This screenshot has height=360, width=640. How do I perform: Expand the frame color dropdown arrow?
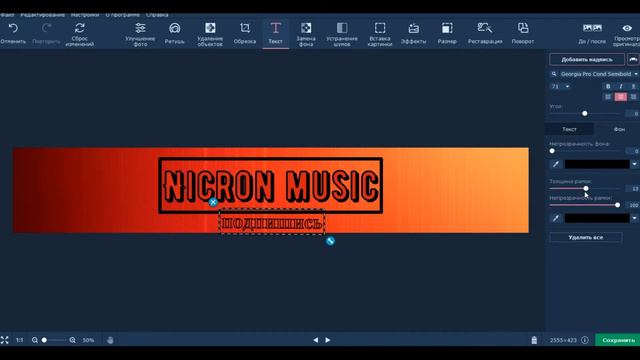click(634, 218)
